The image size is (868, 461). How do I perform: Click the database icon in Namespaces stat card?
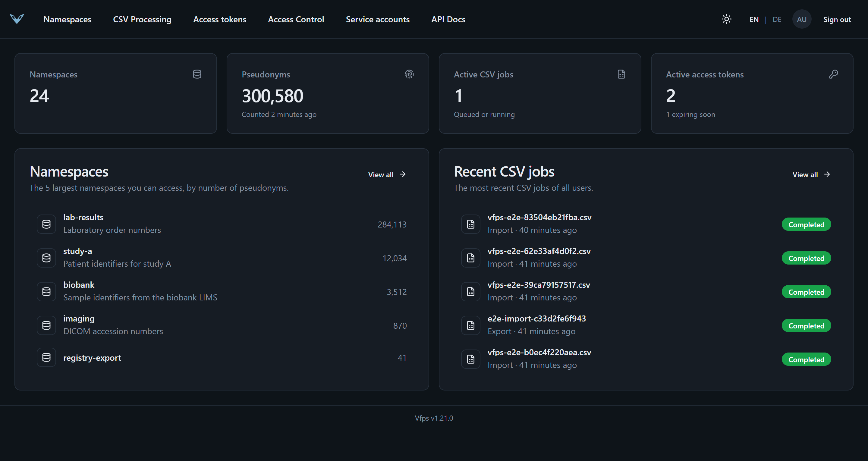coord(197,74)
